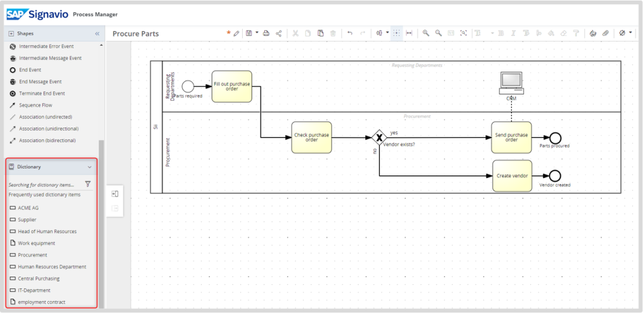Viewport: 644px width, 313px height.
Task: Select the Create vendor task
Action: [x=512, y=176]
